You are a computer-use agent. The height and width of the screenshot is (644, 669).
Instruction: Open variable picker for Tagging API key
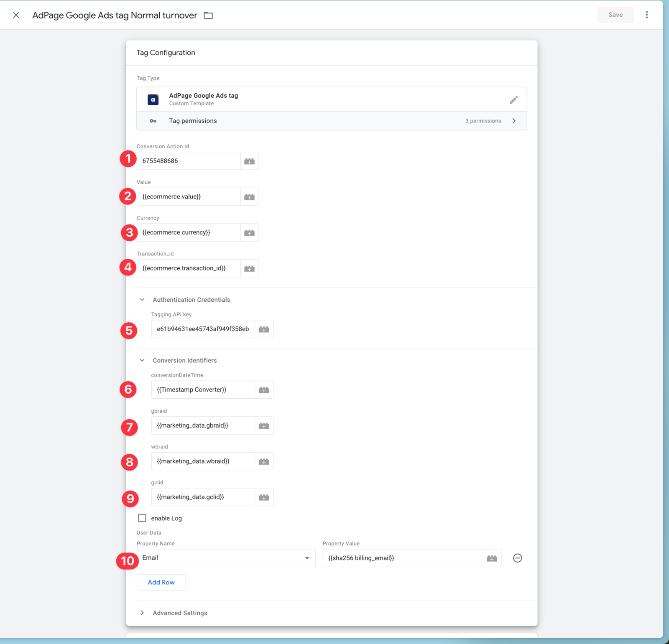264,329
